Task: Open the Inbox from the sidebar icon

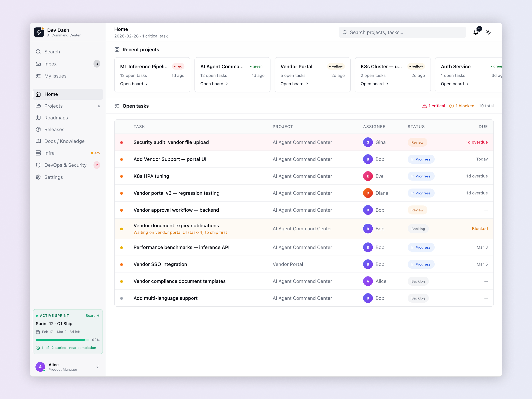Action: coord(38,64)
